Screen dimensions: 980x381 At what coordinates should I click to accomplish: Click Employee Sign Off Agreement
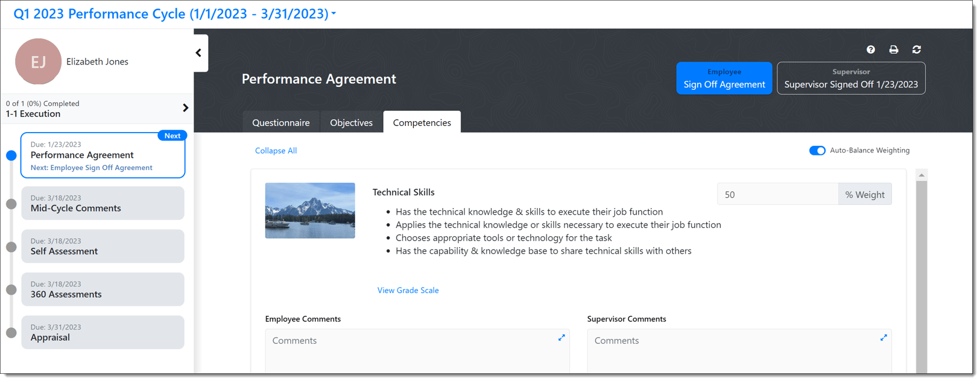(724, 78)
